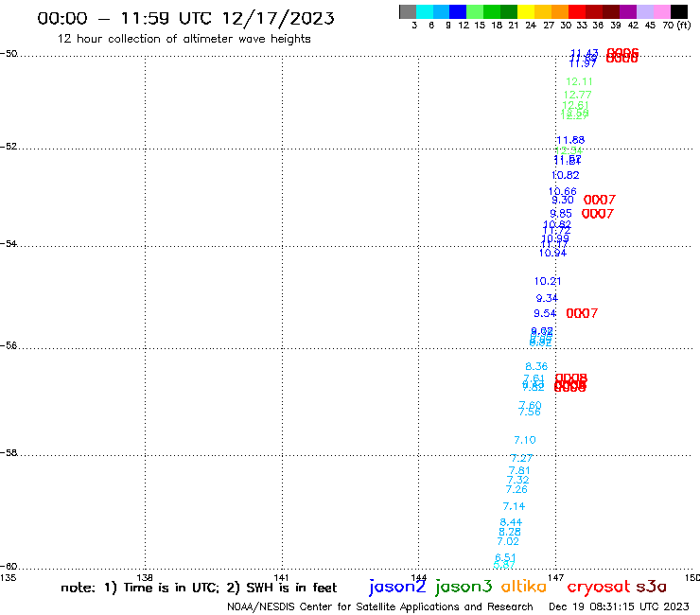Select the light green legend swatch
700x615 pixels.
[475, 11]
